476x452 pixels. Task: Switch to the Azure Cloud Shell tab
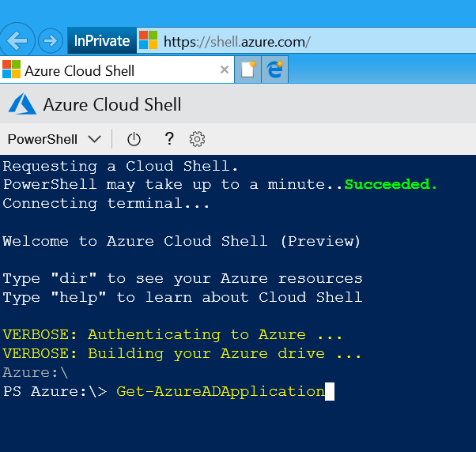click(111, 70)
